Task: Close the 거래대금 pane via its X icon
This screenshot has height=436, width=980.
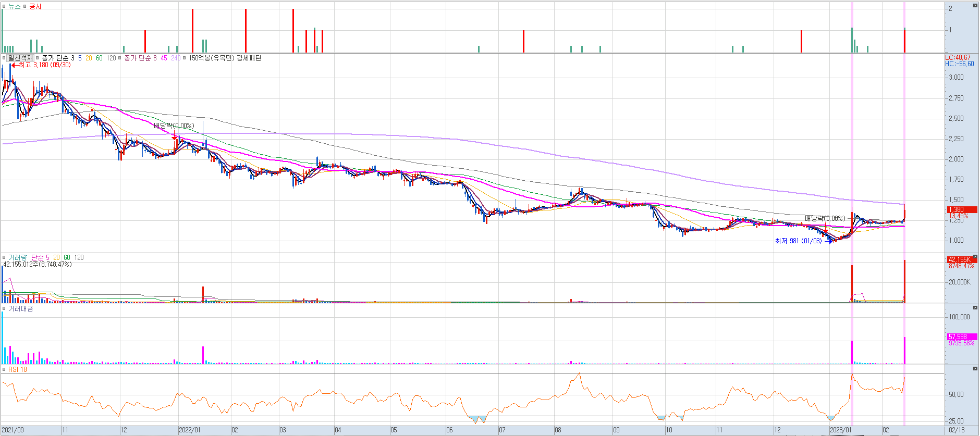Action: (x=975, y=307)
